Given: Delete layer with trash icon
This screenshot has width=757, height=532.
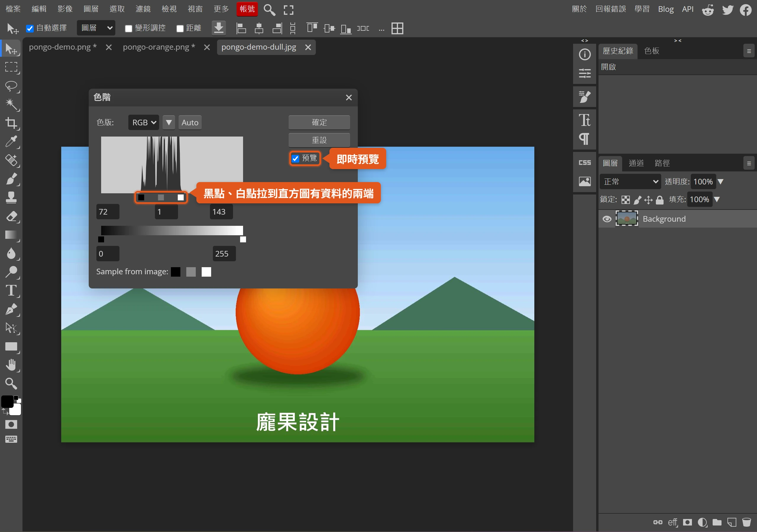Looking at the screenshot, I should (746, 522).
